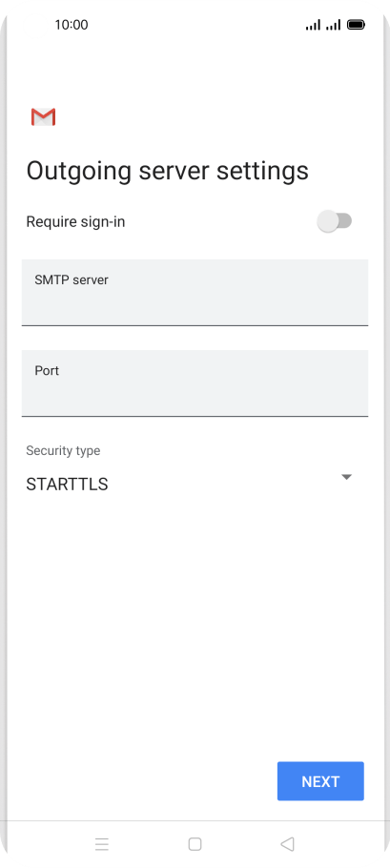Tap the Android back triangle button

click(287, 843)
